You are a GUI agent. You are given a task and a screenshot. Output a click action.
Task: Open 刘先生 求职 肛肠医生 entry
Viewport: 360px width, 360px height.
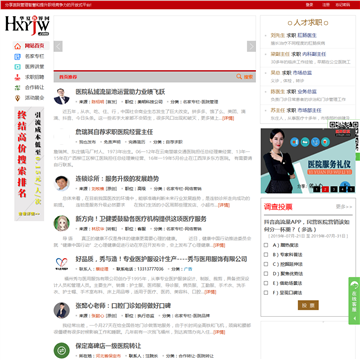[x=294, y=35]
